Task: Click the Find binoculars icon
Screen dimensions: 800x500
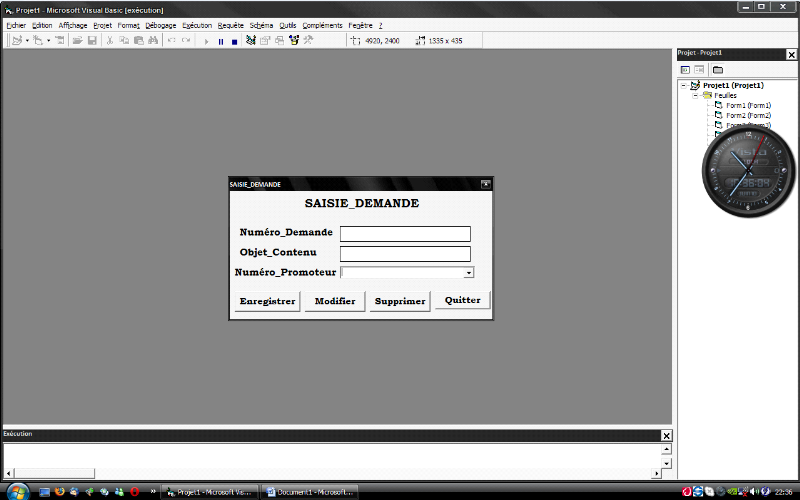Action: 153,40
